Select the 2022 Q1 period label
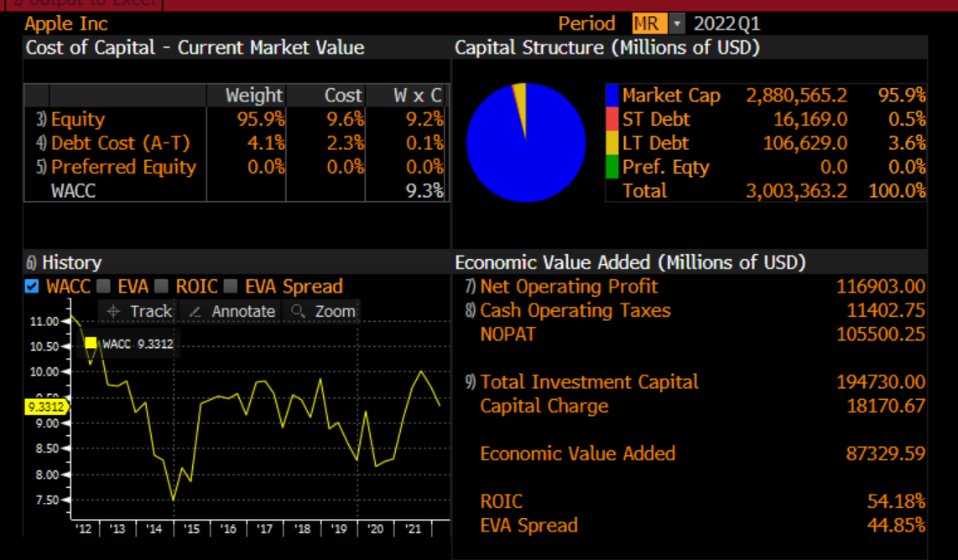The image size is (958, 560). click(x=725, y=23)
